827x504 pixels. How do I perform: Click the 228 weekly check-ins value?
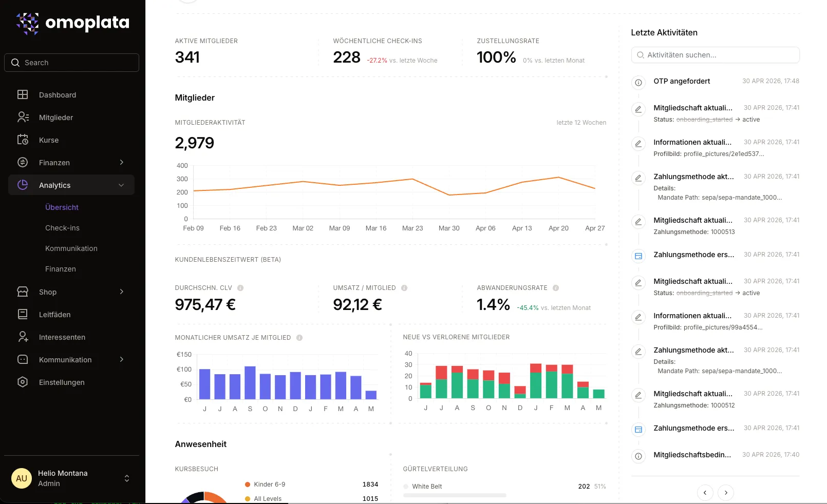[x=347, y=57]
